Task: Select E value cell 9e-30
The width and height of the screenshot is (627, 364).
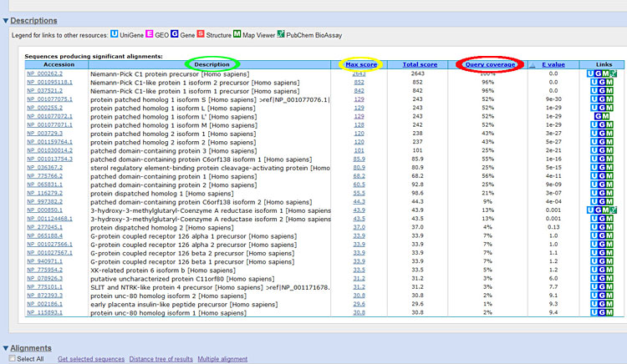Action: [x=553, y=99]
